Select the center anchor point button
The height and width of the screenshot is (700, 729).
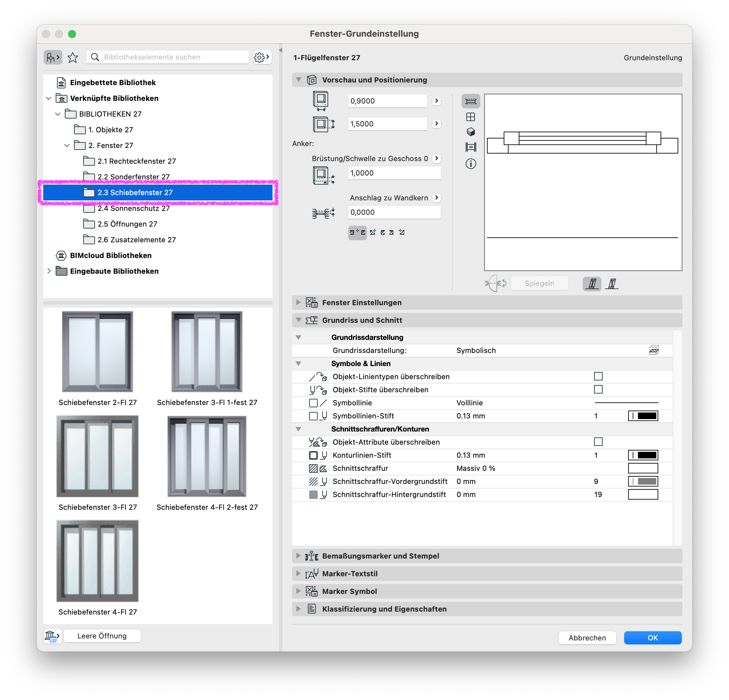[x=357, y=233]
